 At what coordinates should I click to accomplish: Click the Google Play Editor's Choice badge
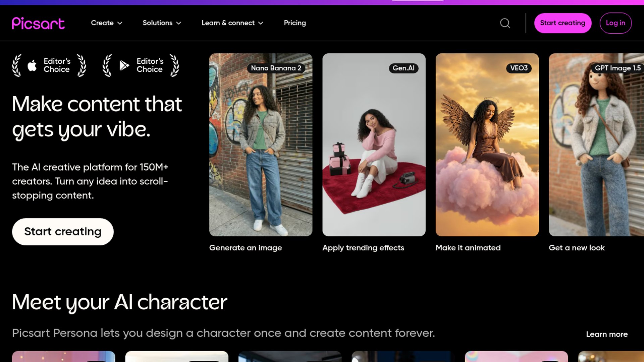click(x=141, y=65)
